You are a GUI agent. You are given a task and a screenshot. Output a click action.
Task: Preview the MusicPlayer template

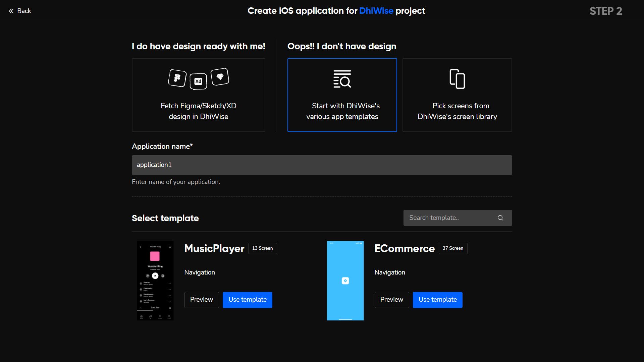click(201, 300)
